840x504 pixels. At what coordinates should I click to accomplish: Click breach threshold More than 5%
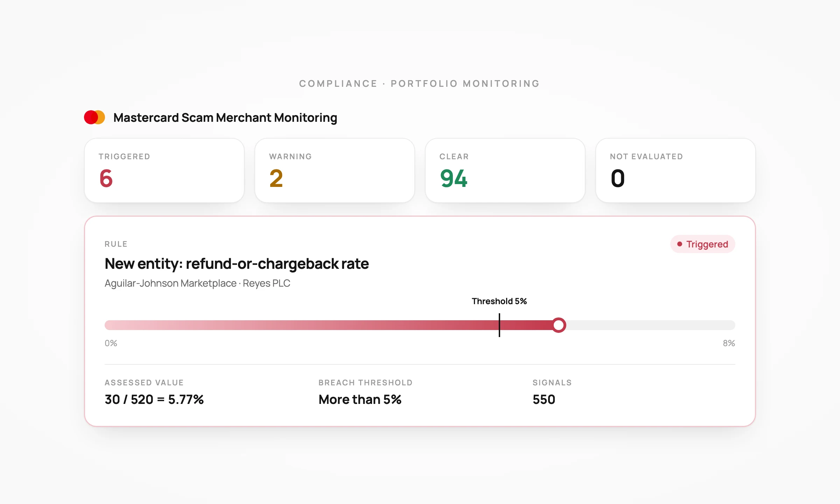[x=360, y=399]
